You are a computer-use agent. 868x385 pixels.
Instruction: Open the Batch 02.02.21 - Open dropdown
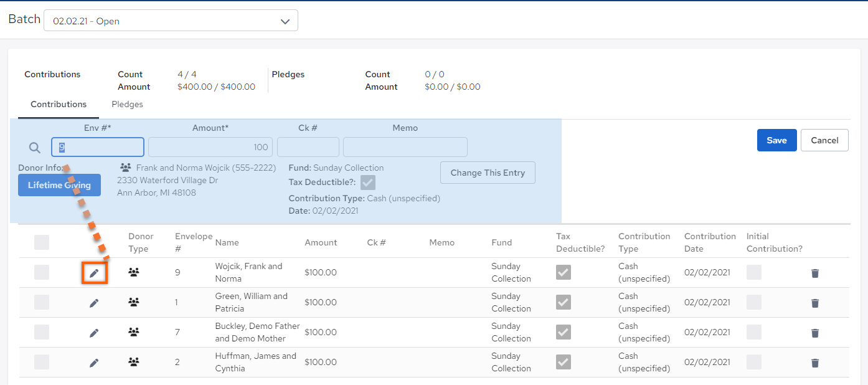(171, 21)
